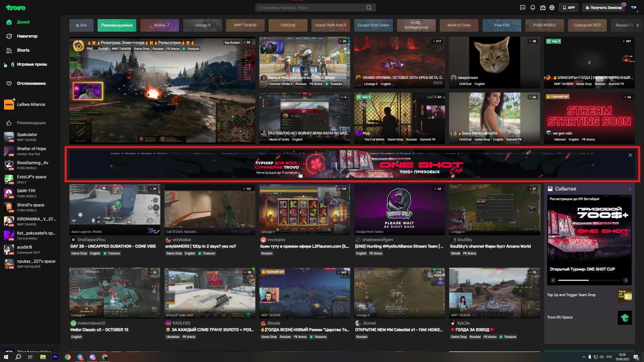Open Shiro0's space channel avatar

point(9,207)
